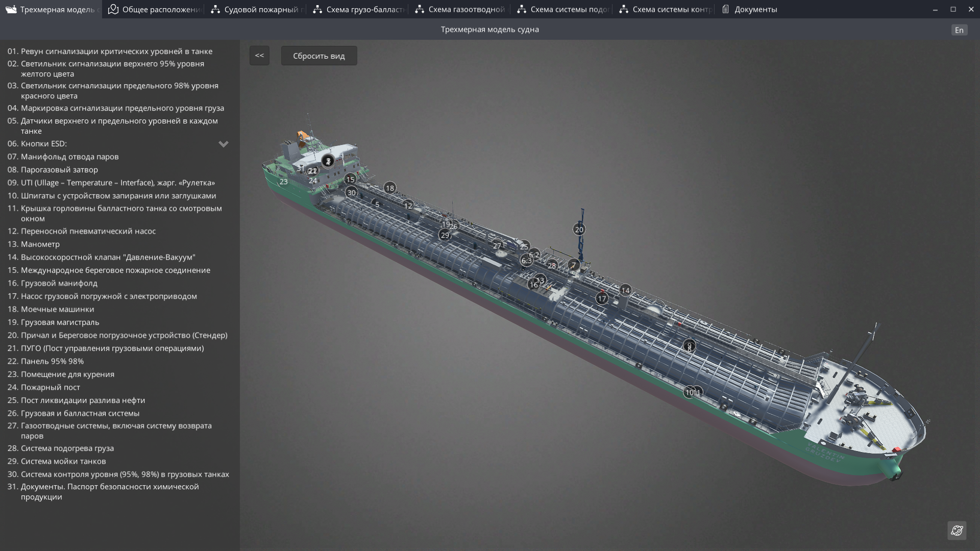Open the Общее расположение tab
This screenshot has width=980, height=551.
click(155, 9)
